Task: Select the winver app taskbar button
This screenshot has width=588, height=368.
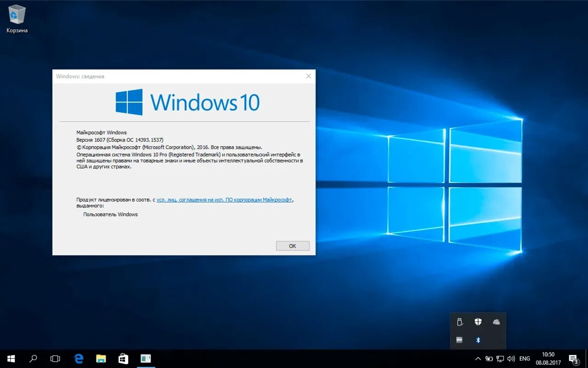Action: (x=146, y=358)
